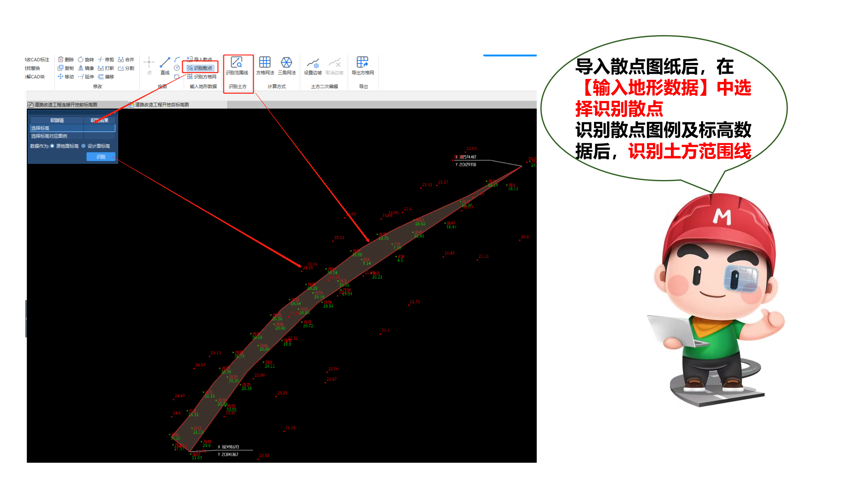The image size is (868, 491).
Task: Click 导出方格网 export grid
Action: tap(363, 66)
